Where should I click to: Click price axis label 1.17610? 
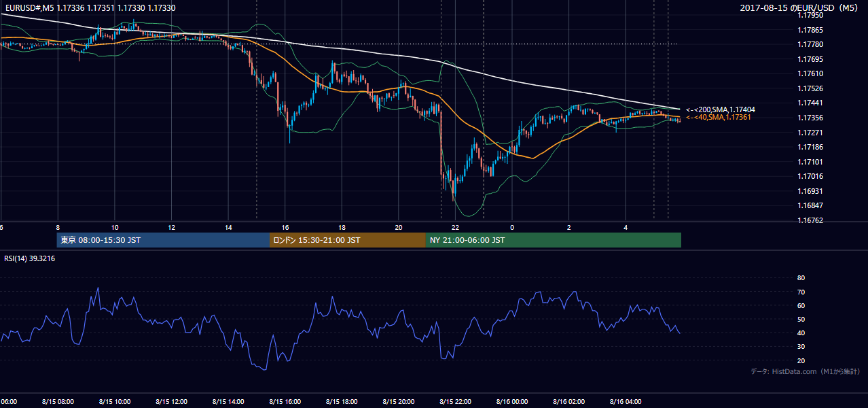[810, 73]
